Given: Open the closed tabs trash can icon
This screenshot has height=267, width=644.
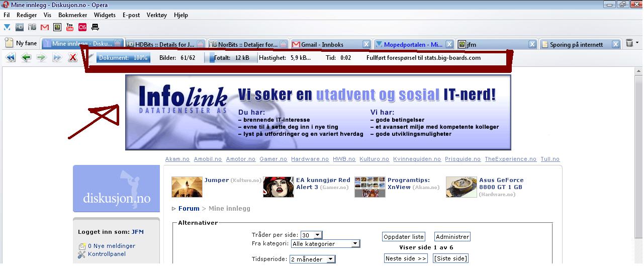Looking at the screenshot, I should (x=629, y=44).
